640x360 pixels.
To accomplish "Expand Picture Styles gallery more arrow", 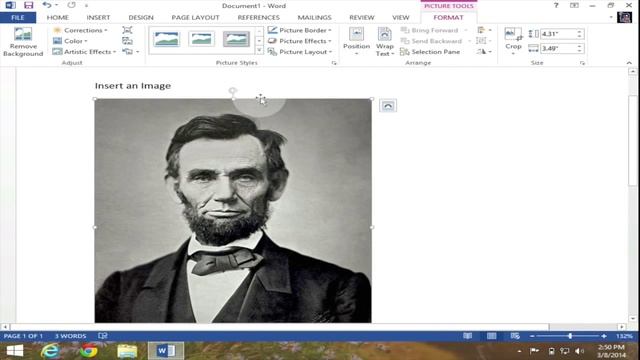I will coord(259,51).
